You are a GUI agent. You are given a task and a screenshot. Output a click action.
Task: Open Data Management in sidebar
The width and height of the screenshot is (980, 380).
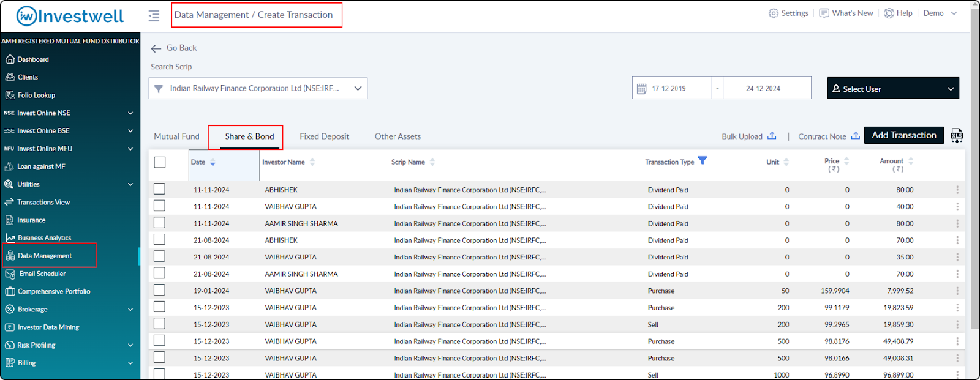coord(39,256)
